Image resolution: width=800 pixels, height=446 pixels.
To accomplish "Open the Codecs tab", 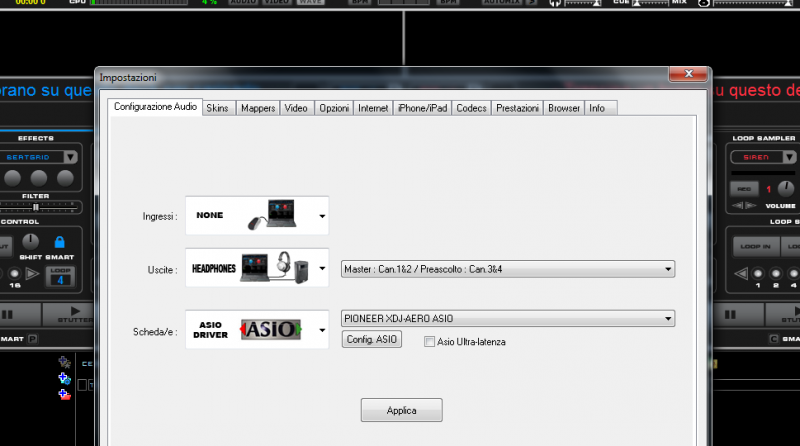I will [471, 108].
